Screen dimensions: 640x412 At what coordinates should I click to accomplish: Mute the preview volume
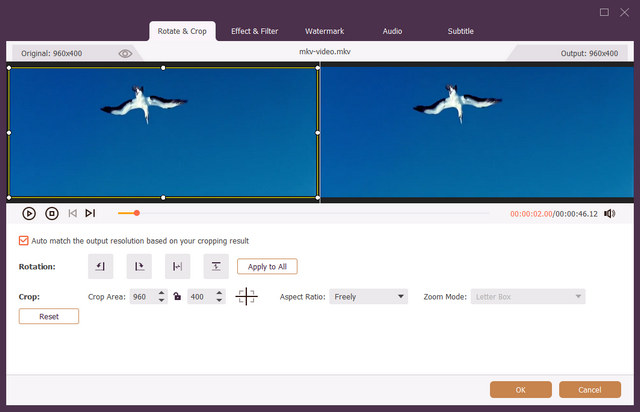tap(609, 214)
